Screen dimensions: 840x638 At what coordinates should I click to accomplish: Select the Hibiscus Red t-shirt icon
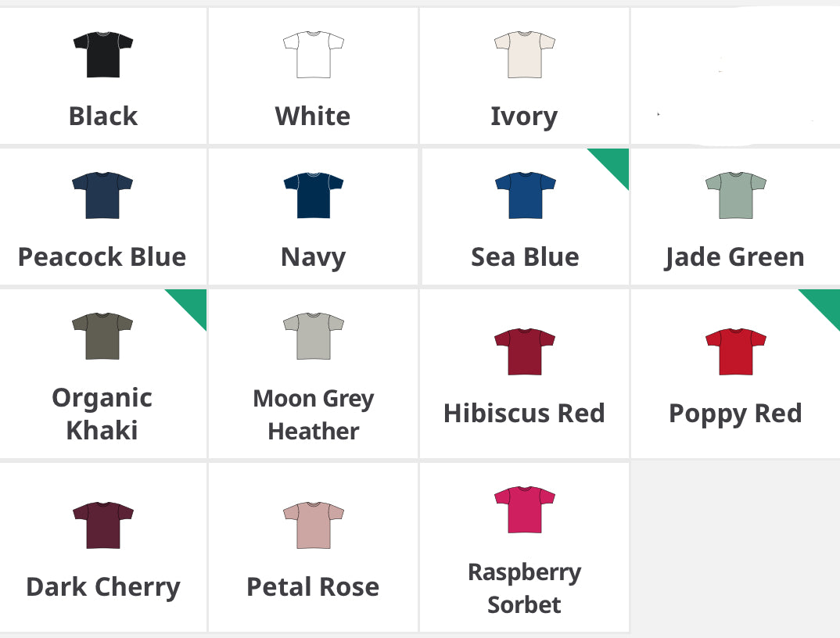[x=525, y=352]
